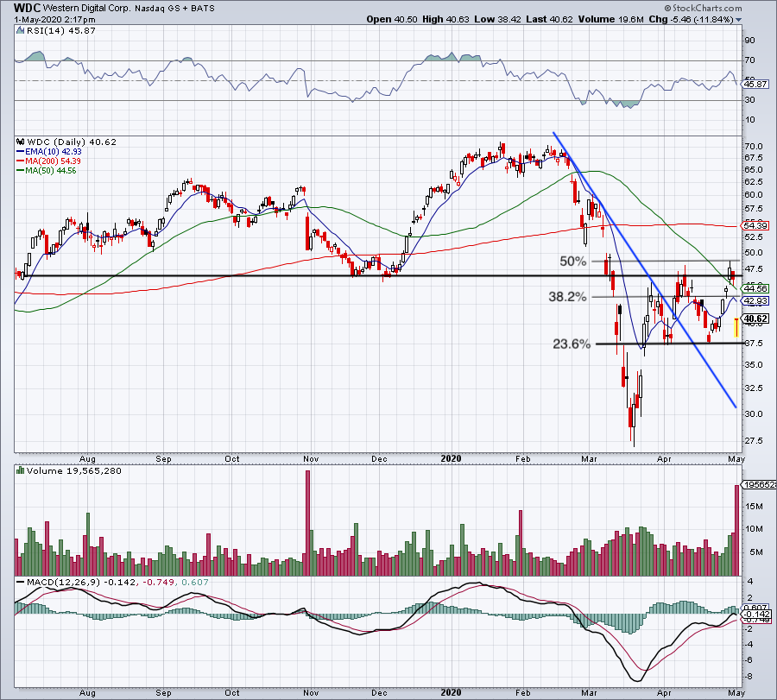Click the 23.6% Fibonacci retracement label
777x700 pixels.
click(572, 344)
